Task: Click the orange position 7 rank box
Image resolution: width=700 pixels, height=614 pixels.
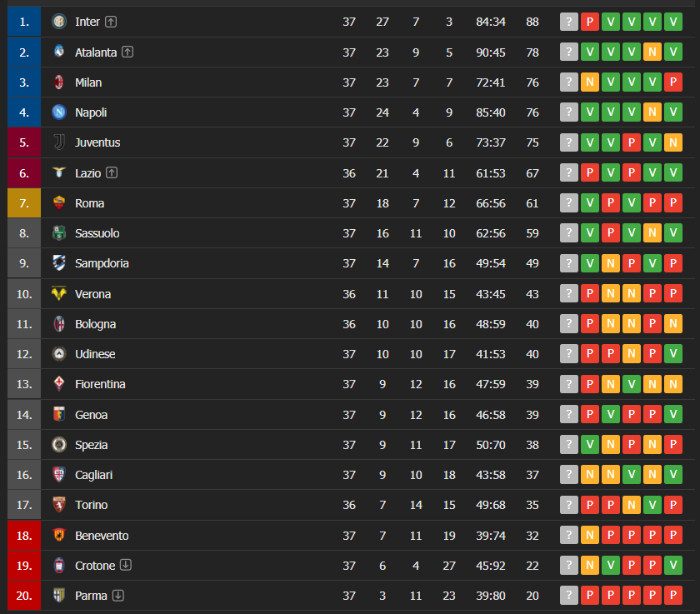Action: click(x=24, y=203)
